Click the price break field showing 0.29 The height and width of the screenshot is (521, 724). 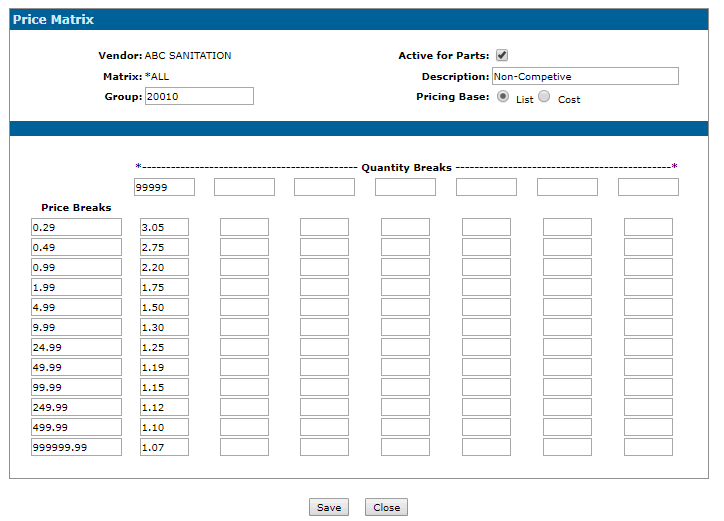(x=76, y=227)
